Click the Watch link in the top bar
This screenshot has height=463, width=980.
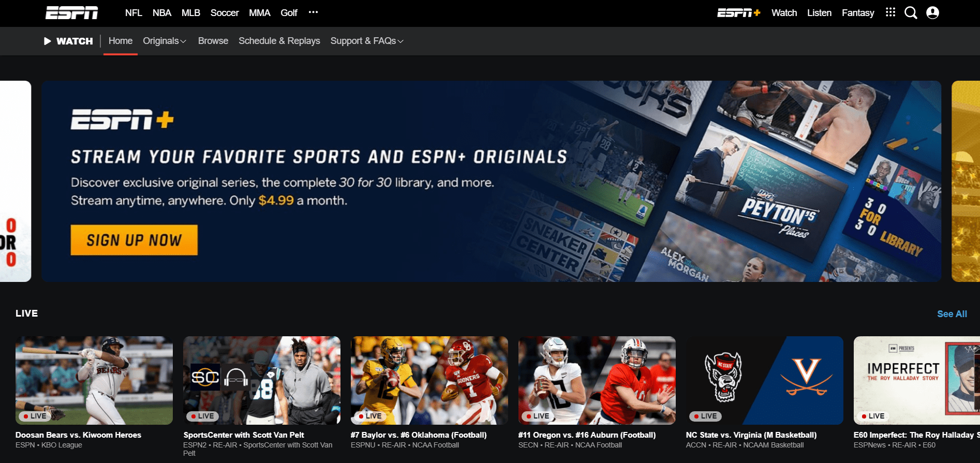[784, 13]
